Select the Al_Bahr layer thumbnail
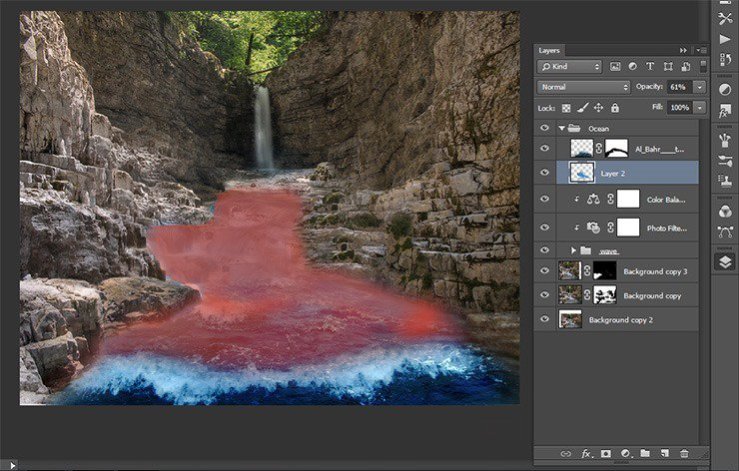 point(582,149)
